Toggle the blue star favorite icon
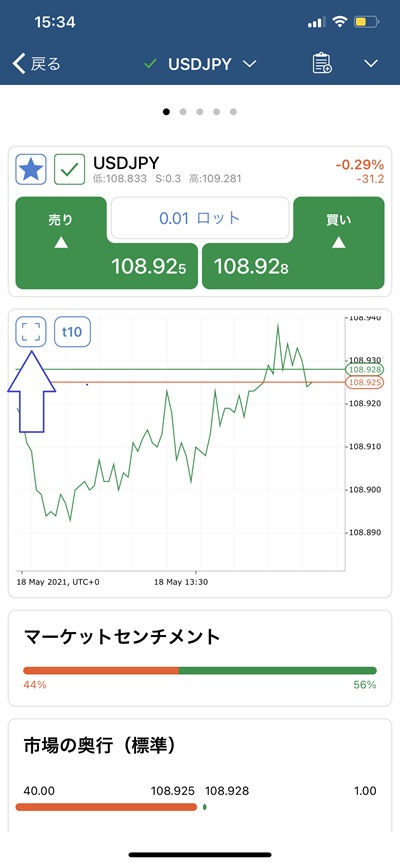 [x=31, y=170]
